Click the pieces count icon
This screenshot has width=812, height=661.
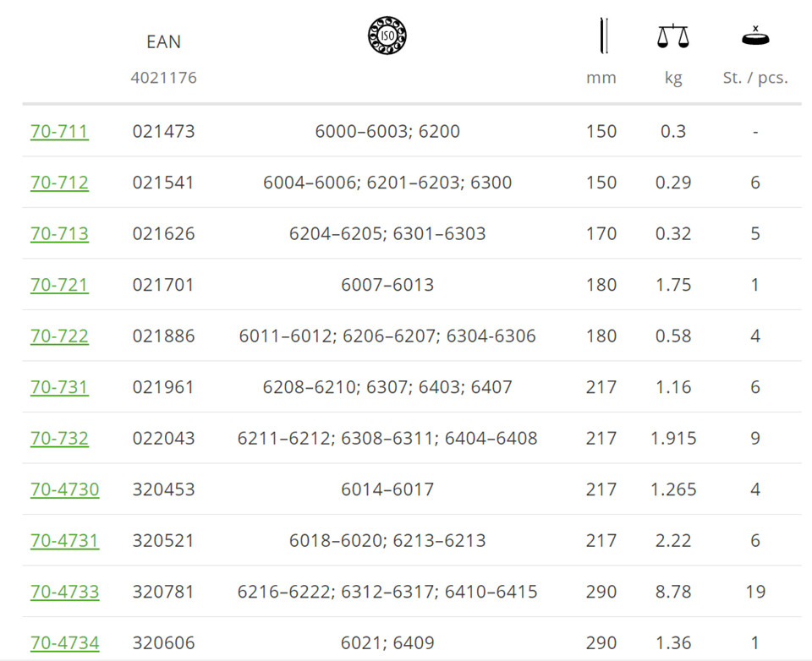(755, 36)
